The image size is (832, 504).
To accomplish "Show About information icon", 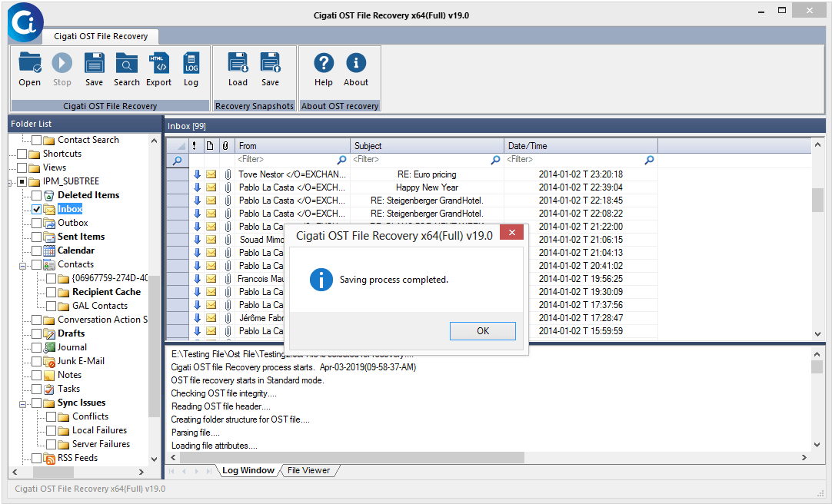I will [356, 63].
